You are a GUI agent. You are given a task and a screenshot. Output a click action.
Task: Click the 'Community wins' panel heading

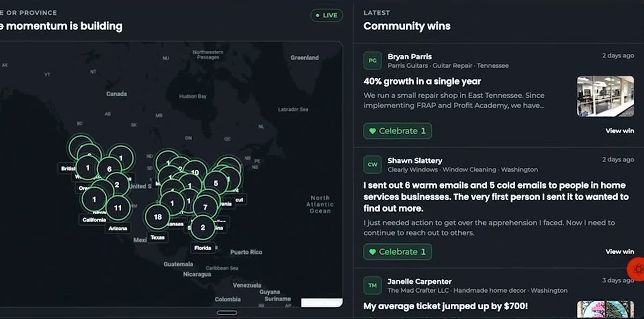pos(407,26)
